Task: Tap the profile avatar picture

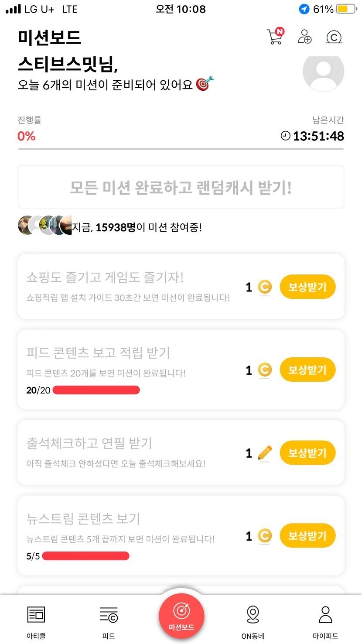Action: click(323, 71)
